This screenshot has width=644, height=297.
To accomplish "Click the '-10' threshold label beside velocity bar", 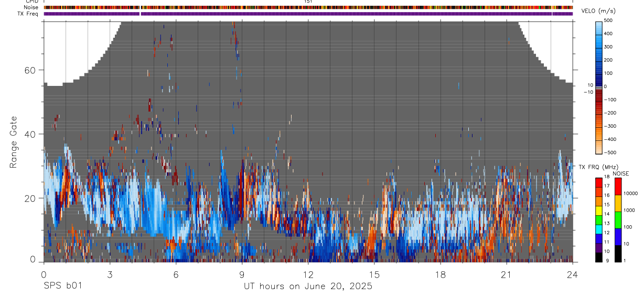I will [x=588, y=92].
